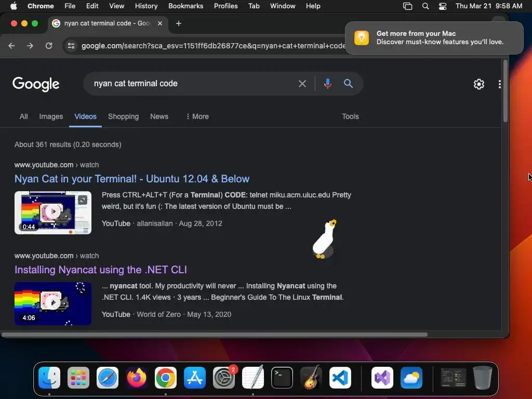Open Nyan Cat in your Terminal video link
The width and height of the screenshot is (532, 399).
tap(131, 179)
